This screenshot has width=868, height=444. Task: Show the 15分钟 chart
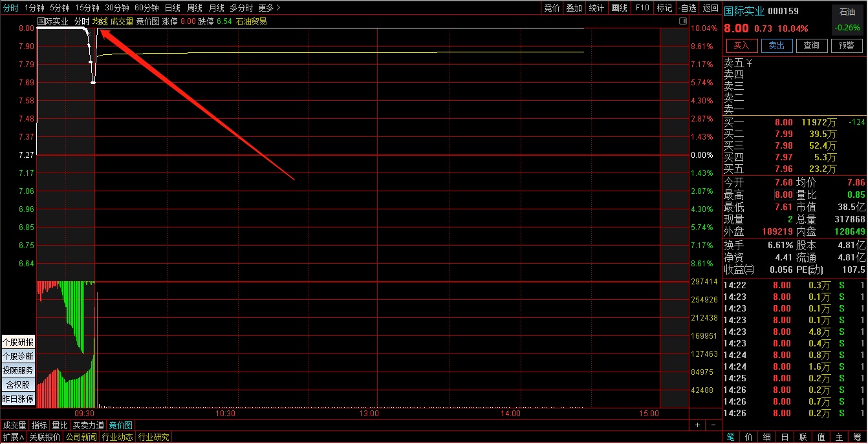coord(87,8)
